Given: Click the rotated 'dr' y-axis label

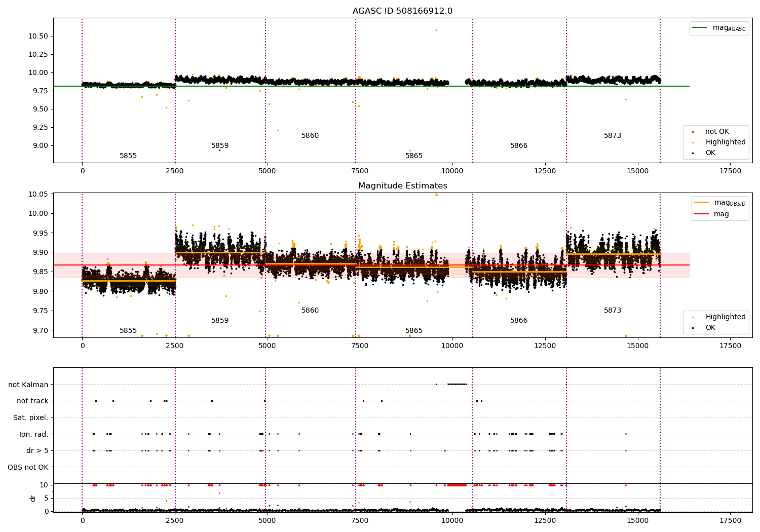Looking at the screenshot, I should coord(33,498).
